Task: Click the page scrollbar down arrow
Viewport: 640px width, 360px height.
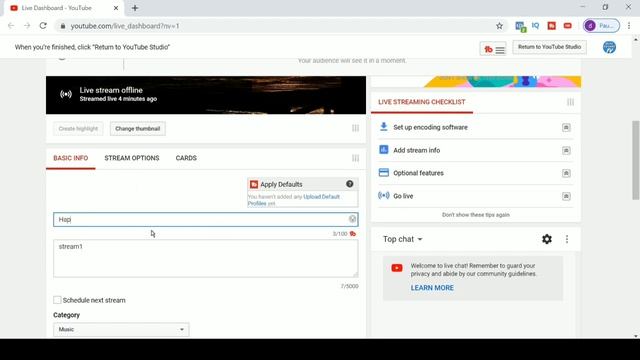Action: click(x=636, y=336)
